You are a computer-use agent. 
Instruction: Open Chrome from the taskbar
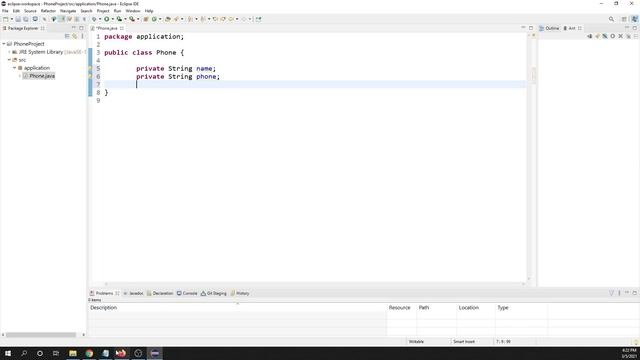(89, 353)
